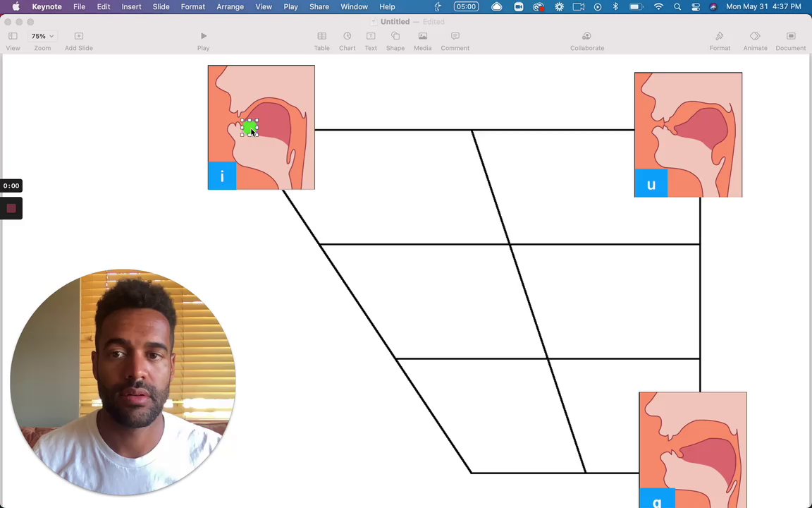Open the Keynote application menu
This screenshot has width=812, height=508.
point(47,7)
